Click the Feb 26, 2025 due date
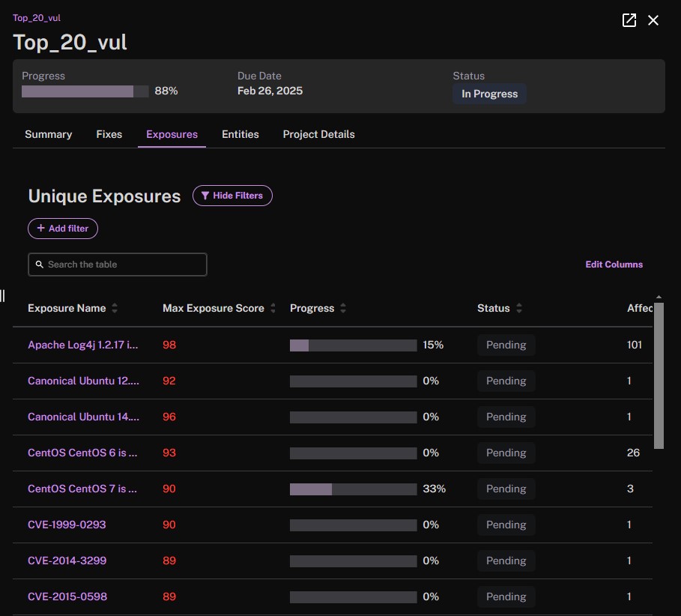Screen dimensions: 681x616 click(270, 91)
